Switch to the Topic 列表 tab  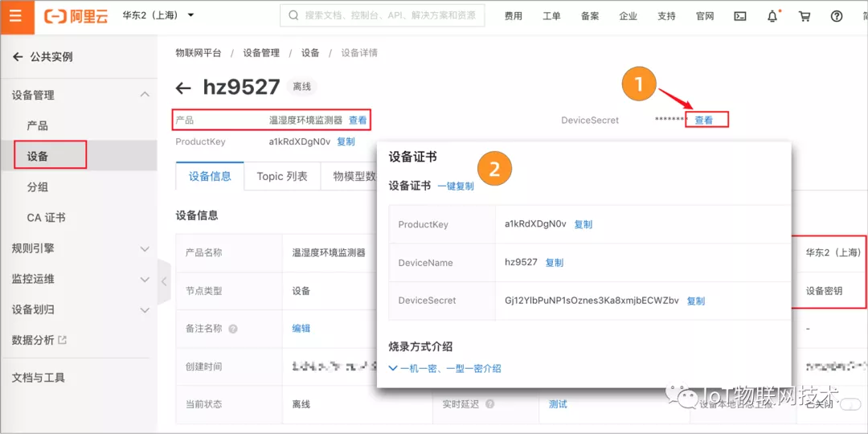[282, 177]
